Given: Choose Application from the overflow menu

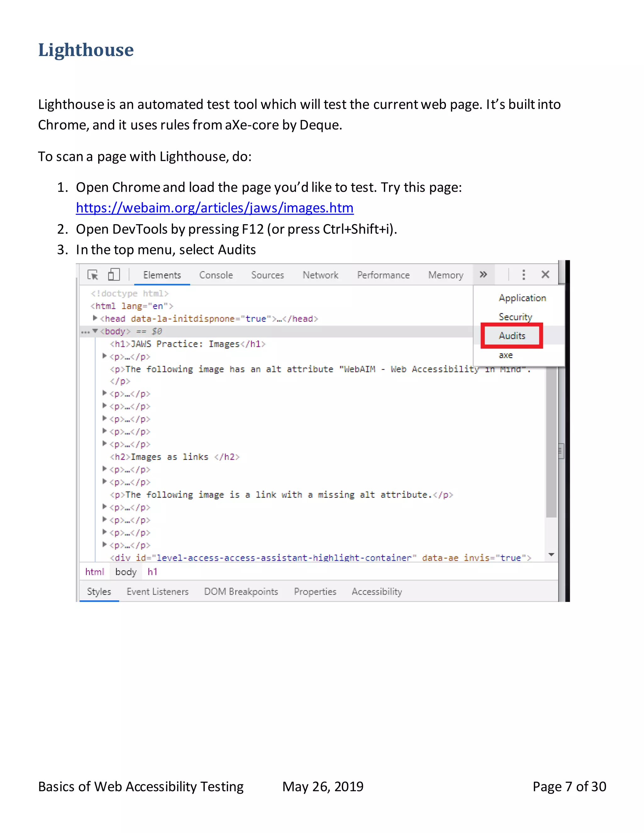Looking at the screenshot, I should pos(522,298).
